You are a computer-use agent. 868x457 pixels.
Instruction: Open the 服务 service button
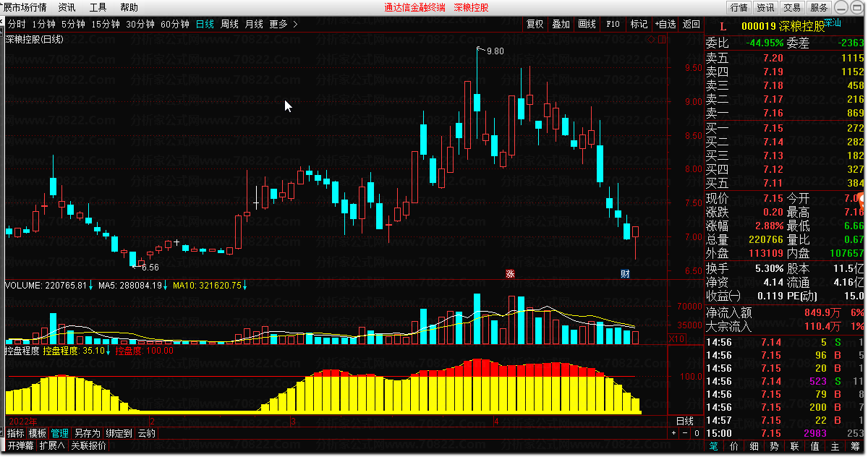(819, 7)
